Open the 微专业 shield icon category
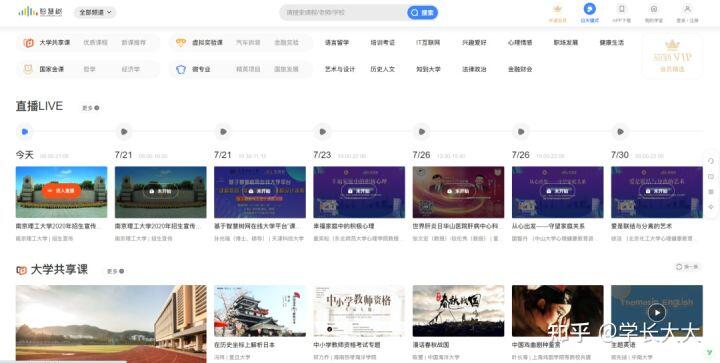Viewport: 720px width, 363px height. pyautogui.click(x=181, y=69)
